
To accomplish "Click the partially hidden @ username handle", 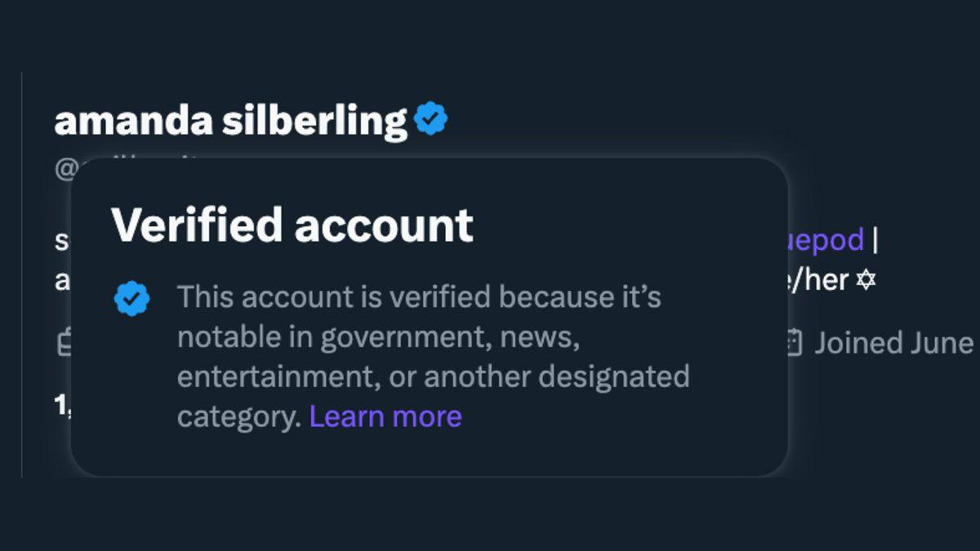I will click(x=65, y=168).
